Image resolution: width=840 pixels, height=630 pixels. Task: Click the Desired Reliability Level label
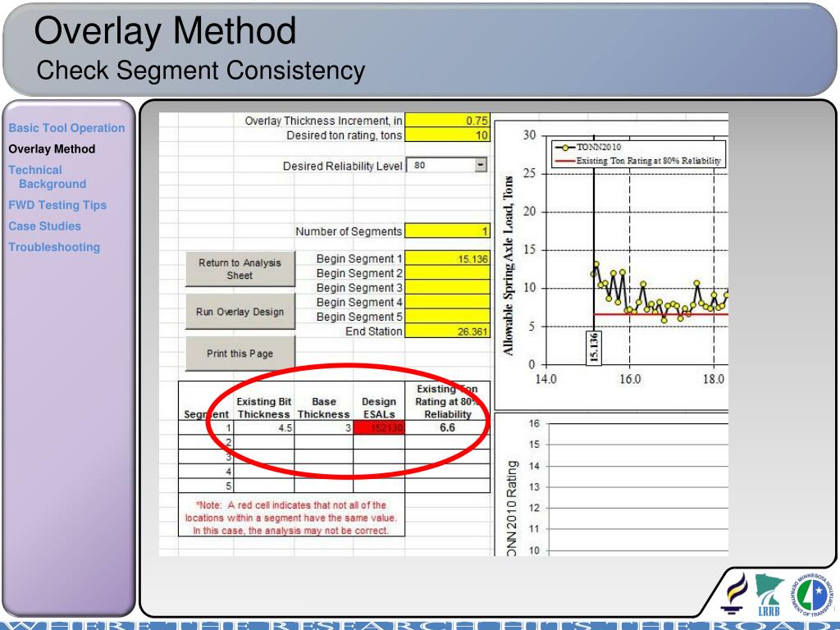click(342, 166)
